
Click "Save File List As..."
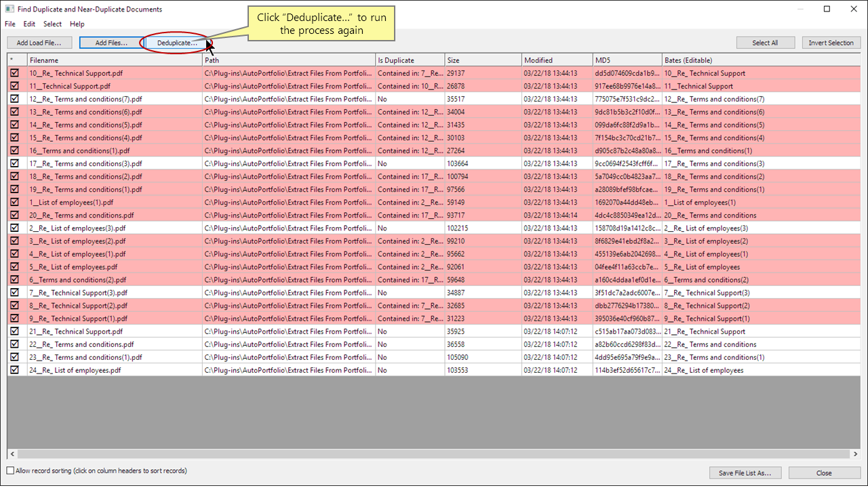(745, 472)
